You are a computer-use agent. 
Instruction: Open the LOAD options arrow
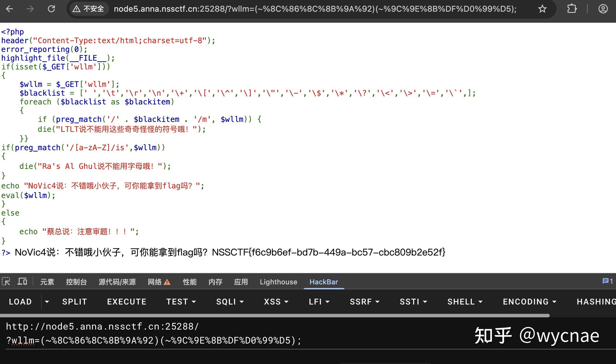click(47, 302)
